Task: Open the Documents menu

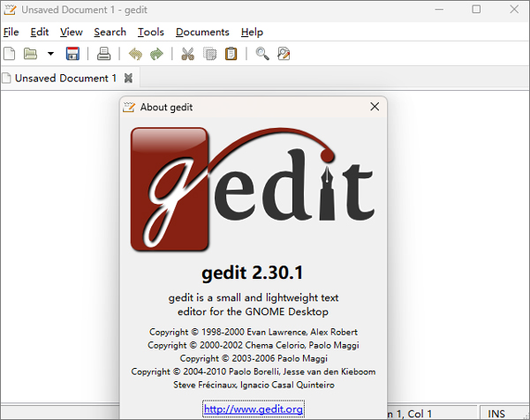Action: [202, 32]
